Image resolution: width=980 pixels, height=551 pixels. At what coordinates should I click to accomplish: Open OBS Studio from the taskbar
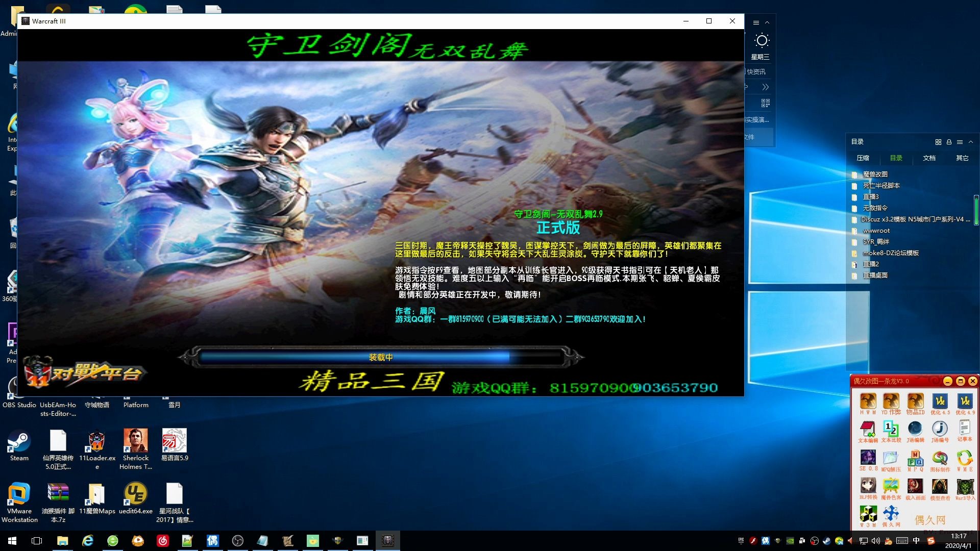(237, 541)
